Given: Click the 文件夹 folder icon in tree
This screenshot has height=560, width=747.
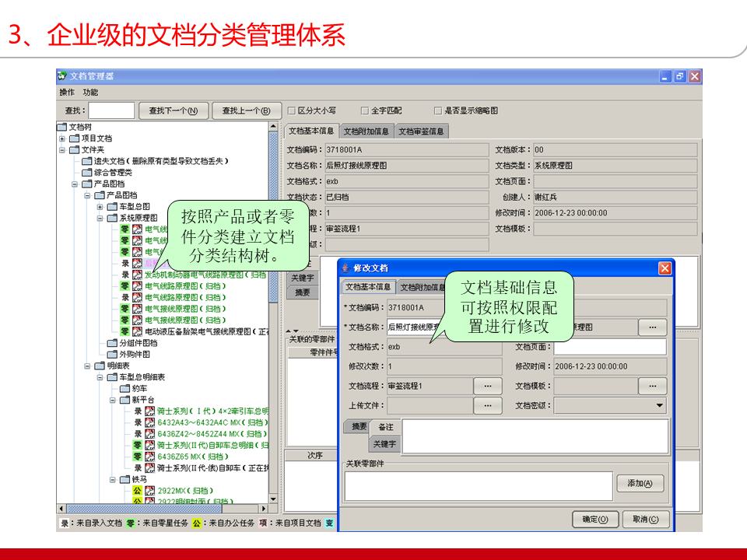Looking at the screenshot, I should pos(75,150).
